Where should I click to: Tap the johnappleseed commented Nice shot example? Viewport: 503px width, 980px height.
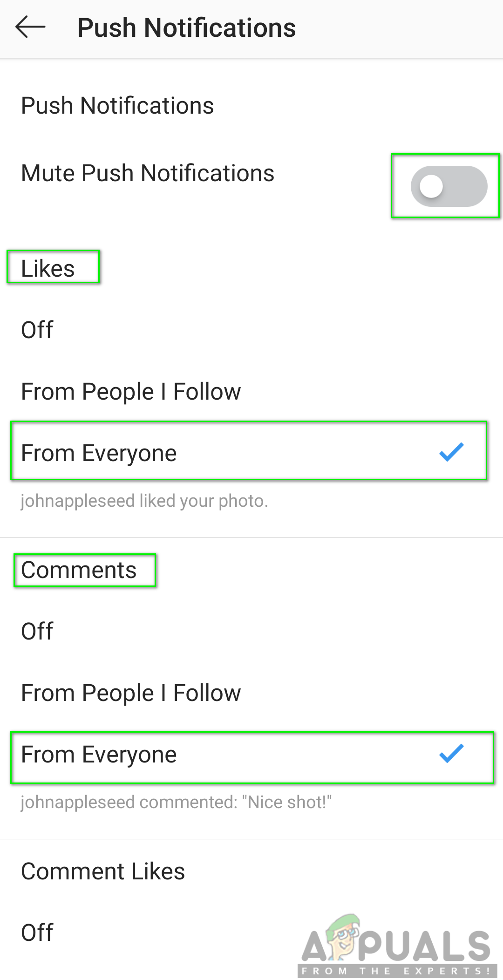point(176,803)
